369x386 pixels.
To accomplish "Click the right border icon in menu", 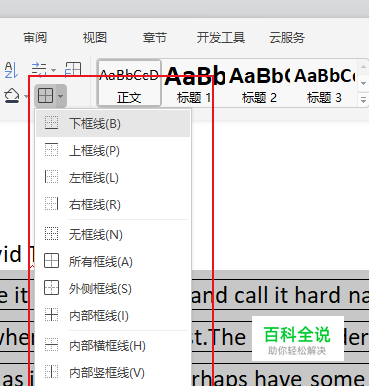I will (51, 204).
